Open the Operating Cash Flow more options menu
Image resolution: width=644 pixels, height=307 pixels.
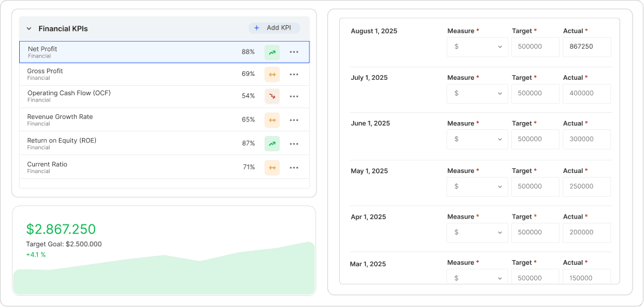click(x=294, y=96)
